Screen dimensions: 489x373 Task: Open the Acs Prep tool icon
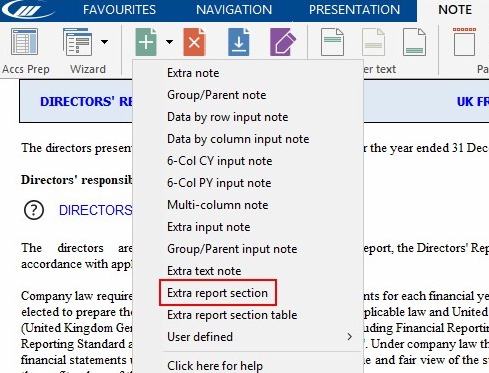coord(24,42)
